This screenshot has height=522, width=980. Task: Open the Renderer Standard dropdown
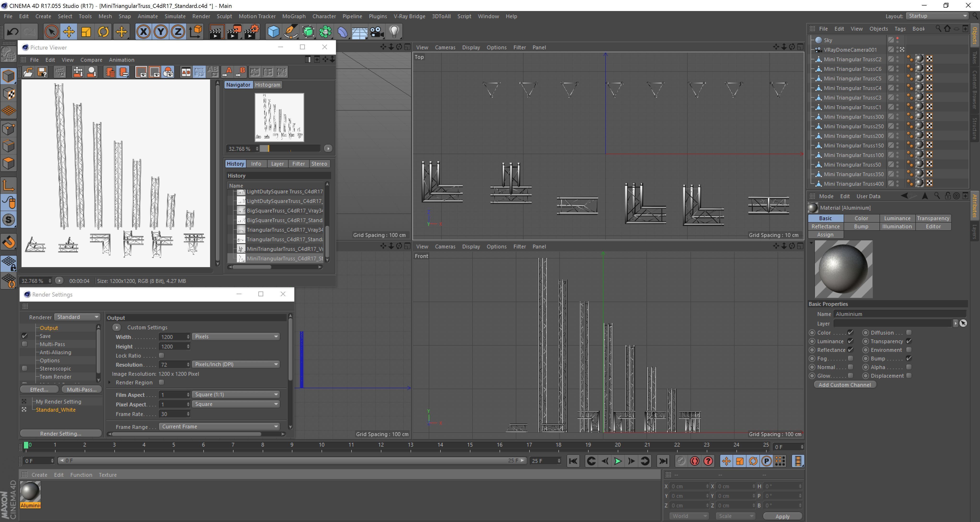[77, 317]
